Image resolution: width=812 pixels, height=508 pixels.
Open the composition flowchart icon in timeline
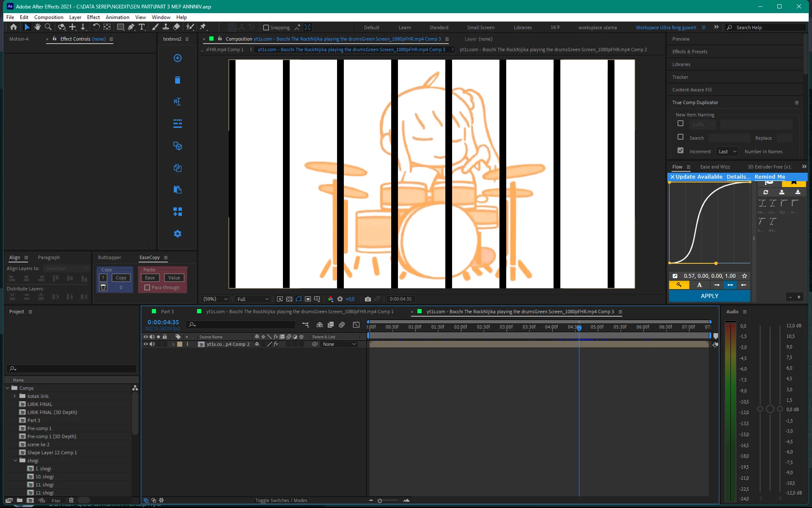305,325
